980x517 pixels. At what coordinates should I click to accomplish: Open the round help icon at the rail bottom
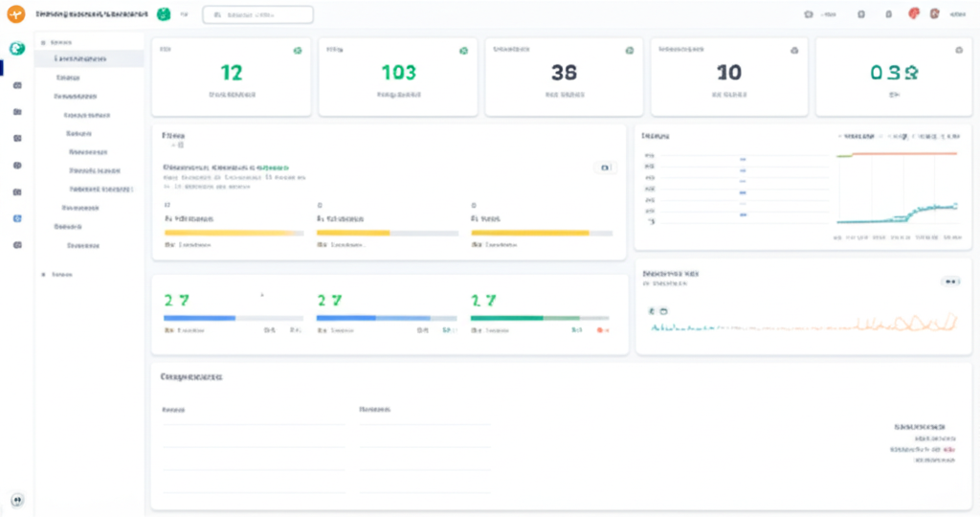tap(17, 500)
